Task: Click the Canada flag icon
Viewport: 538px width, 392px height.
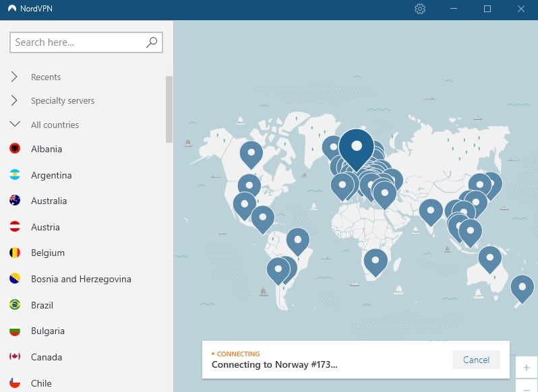Action: click(x=15, y=357)
